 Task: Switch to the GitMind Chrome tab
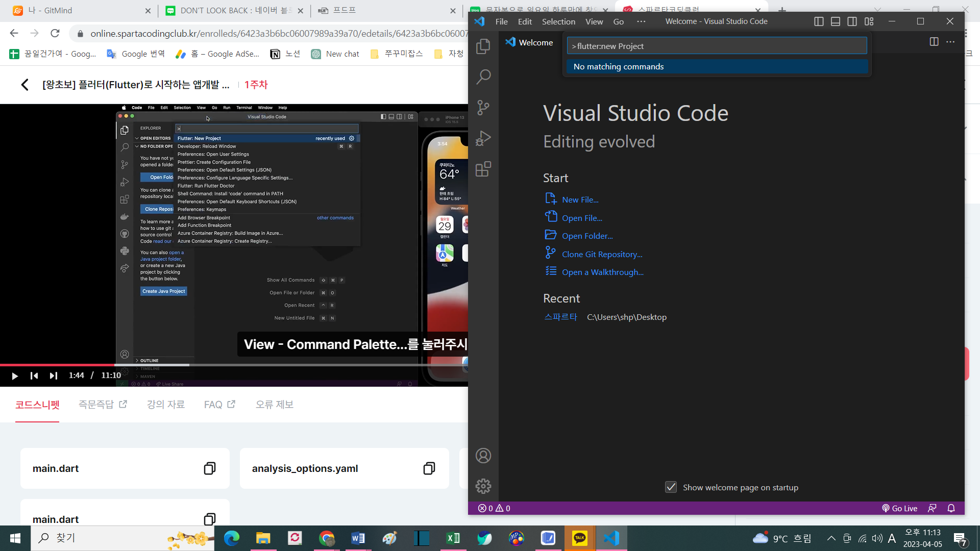pyautogui.click(x=82, y=10)
